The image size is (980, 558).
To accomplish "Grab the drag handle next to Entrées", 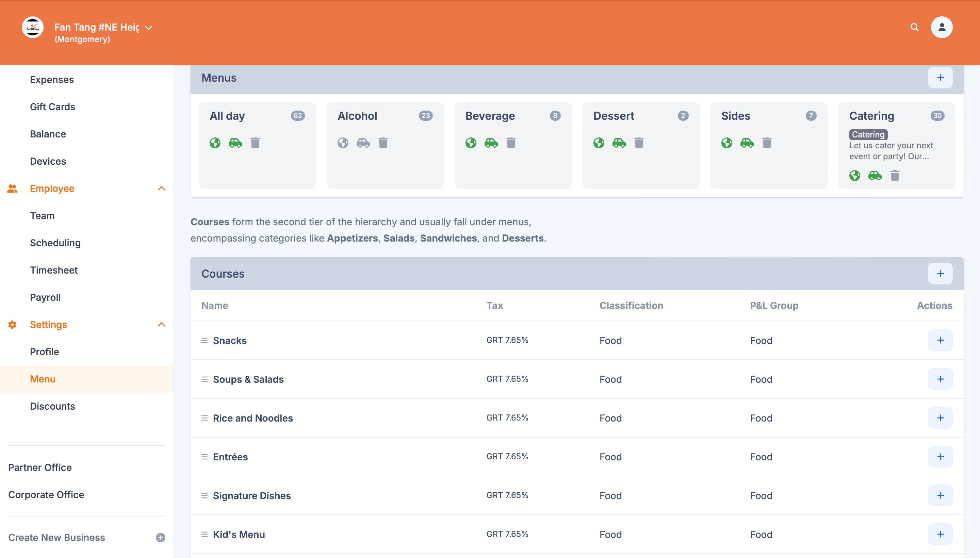I will pos(204,457).
